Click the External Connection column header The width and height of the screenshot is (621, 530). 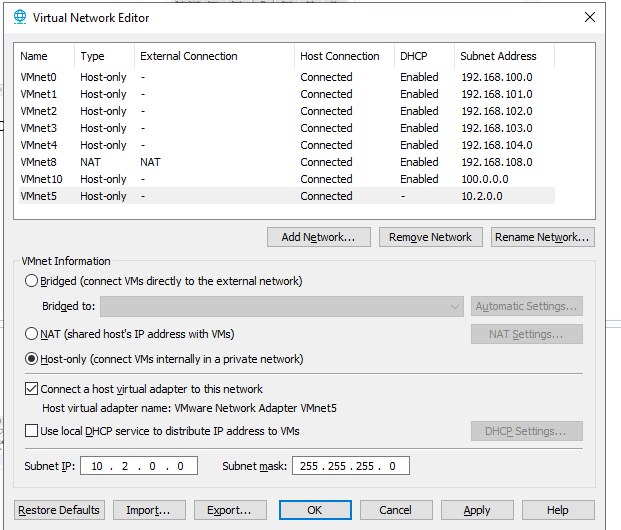(215, 56)
